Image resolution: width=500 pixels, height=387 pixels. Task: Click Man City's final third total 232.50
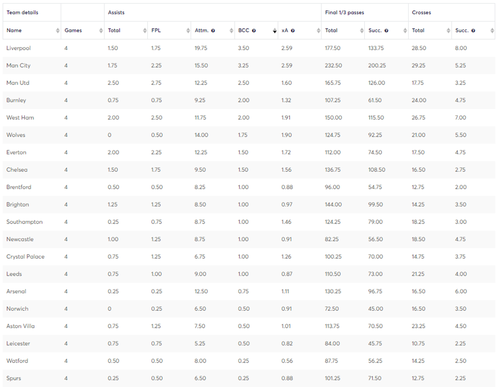(x=333, y=65)
